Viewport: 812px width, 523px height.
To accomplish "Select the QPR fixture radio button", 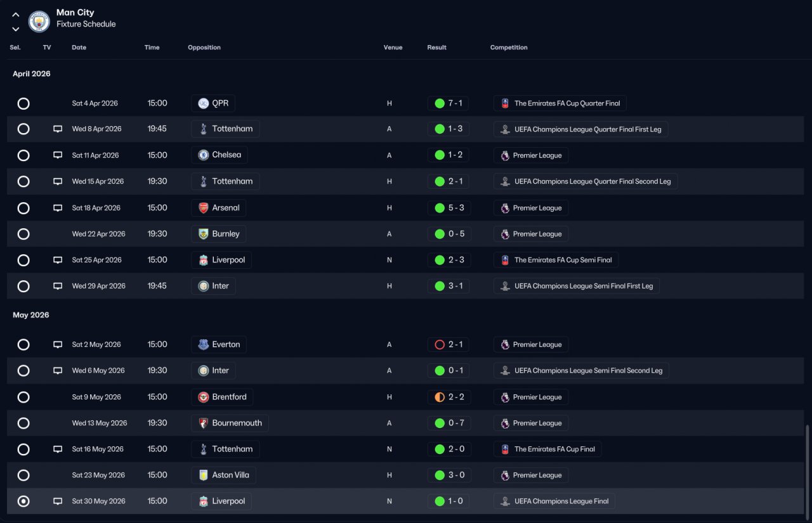I will [x=23, y=103].
